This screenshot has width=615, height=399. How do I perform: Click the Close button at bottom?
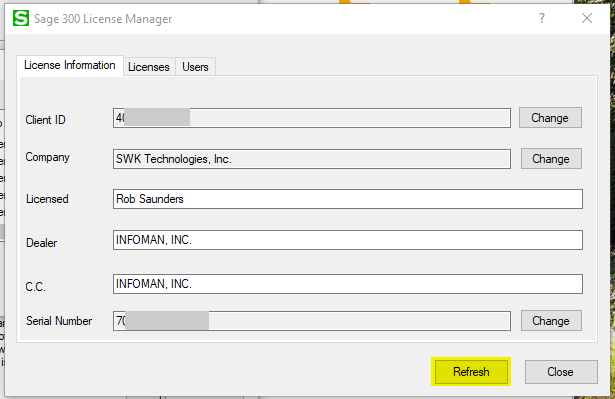[561, 372]
